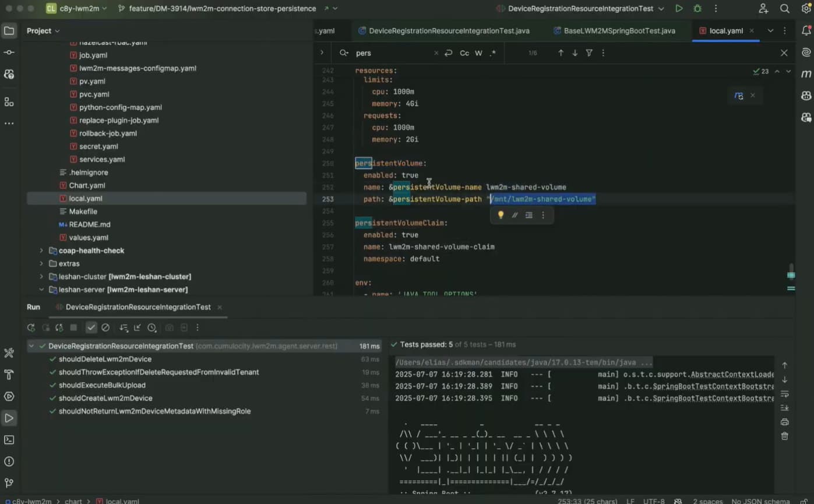The width and height of the screenshot is (814, 504).
Task: Select shouldExecuteBulkUpload test result
Action: [102, 385]
